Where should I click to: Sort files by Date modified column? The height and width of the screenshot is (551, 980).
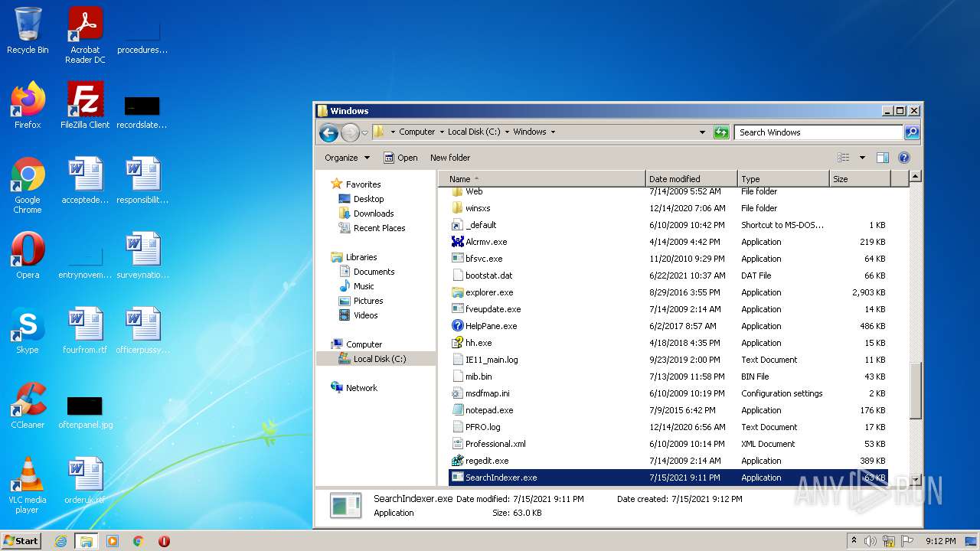pyautogui.click(x=675, y=179)
